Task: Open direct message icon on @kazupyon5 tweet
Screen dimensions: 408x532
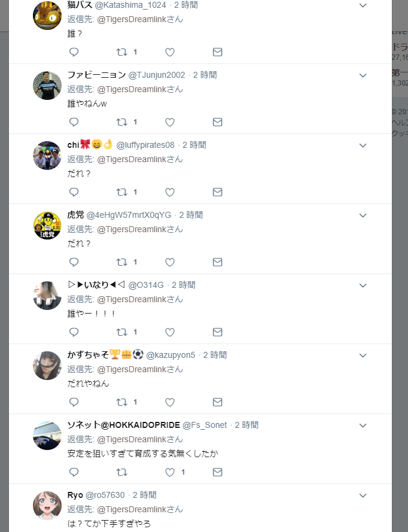Action: pos(217,402)
